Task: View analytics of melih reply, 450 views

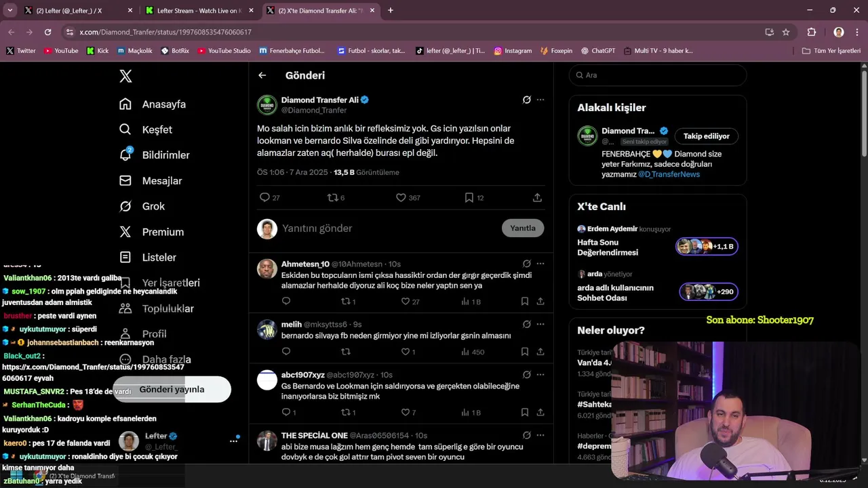Action: coord(473,352)
